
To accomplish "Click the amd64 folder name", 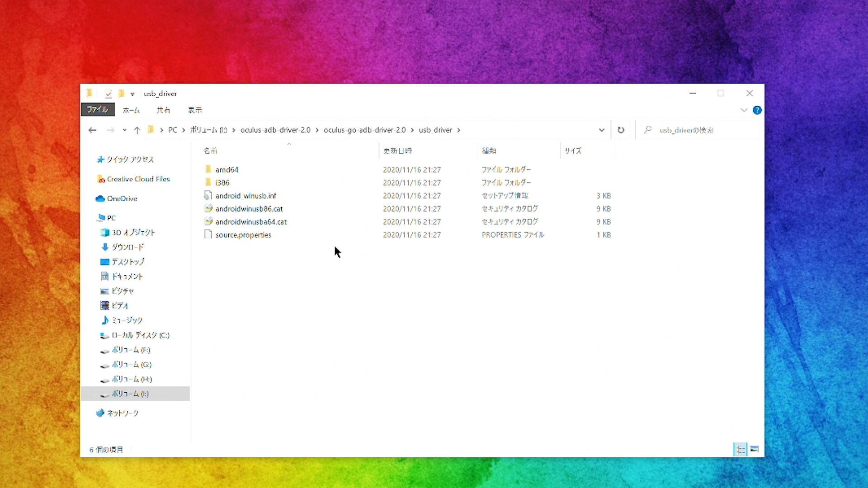I will [x=227, y=170].
